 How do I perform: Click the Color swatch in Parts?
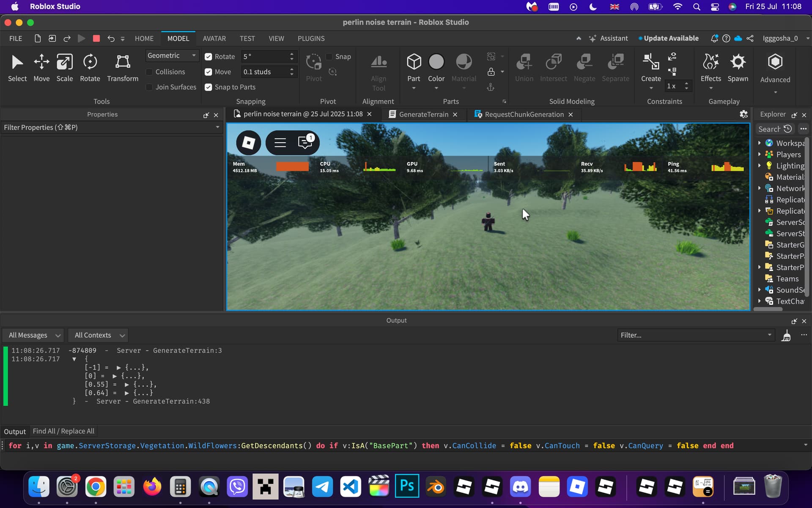436,62
